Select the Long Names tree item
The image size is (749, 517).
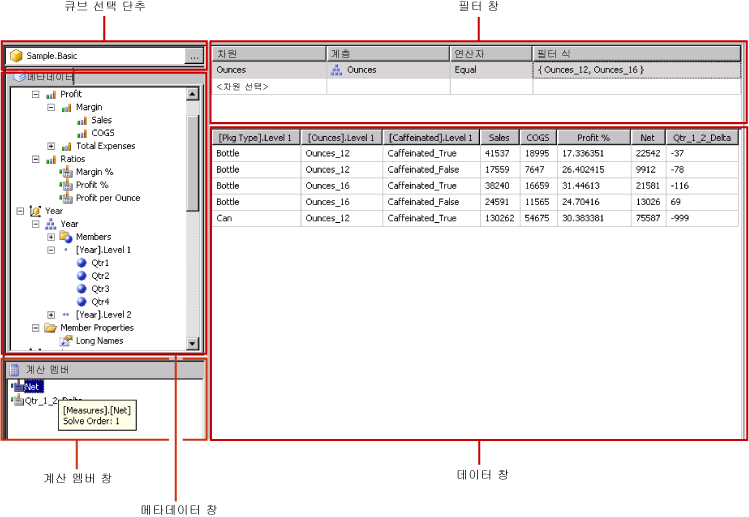coord(99,341)
